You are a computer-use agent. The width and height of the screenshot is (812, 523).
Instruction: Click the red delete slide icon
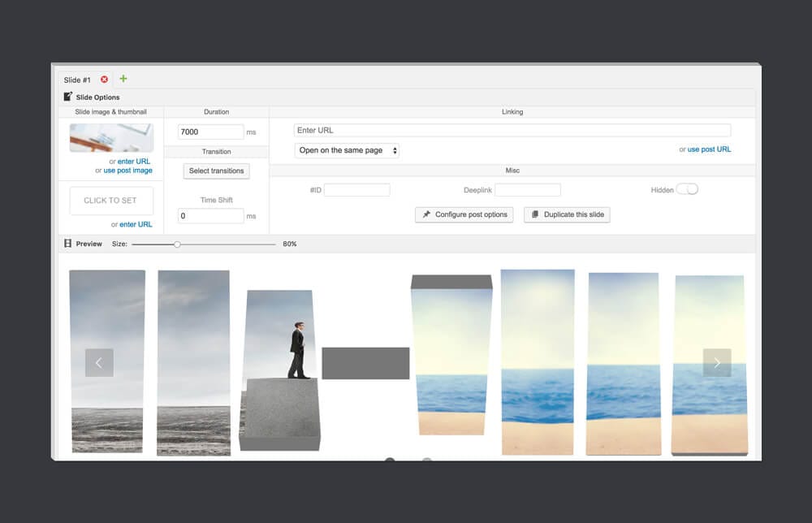104,80
